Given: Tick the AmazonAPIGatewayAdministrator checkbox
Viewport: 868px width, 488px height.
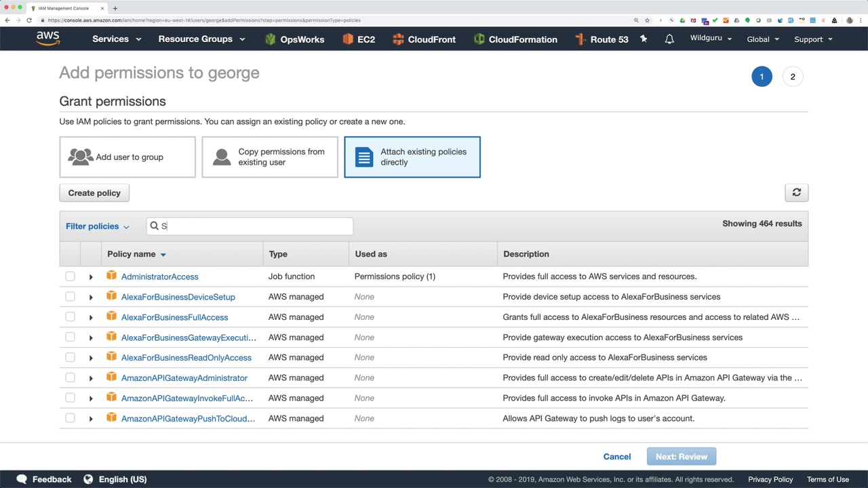Looking at the screenshot, I should coord(70,378).
